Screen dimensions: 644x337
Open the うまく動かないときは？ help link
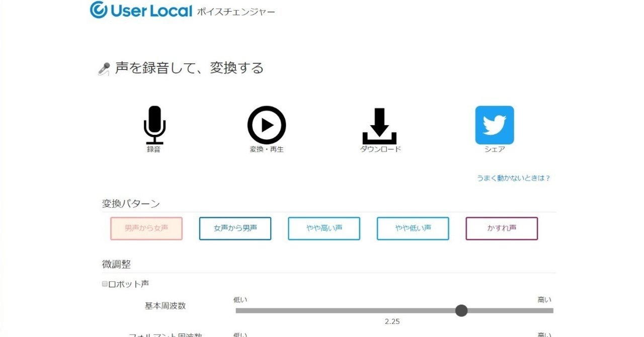pos(514,178)
